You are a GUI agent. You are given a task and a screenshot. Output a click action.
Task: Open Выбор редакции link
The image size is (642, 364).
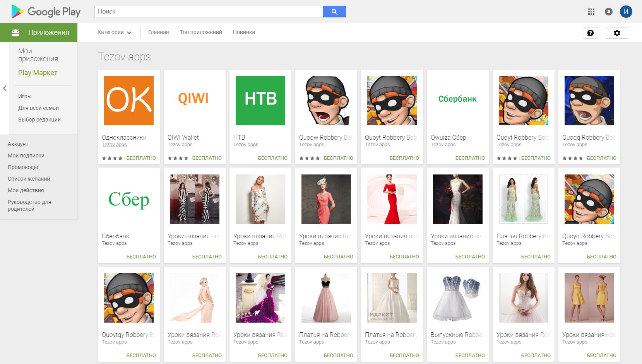(x=39, y=120)
